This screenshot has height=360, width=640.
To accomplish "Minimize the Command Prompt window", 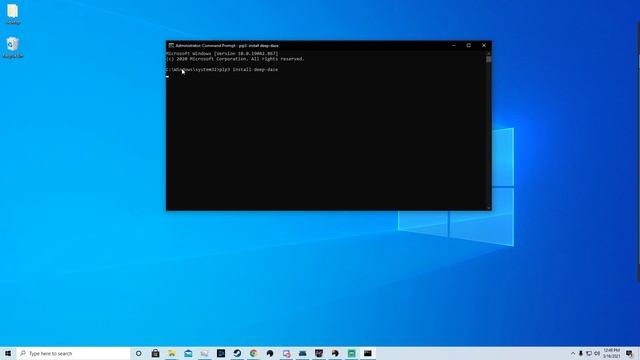I will coord(453,46).
